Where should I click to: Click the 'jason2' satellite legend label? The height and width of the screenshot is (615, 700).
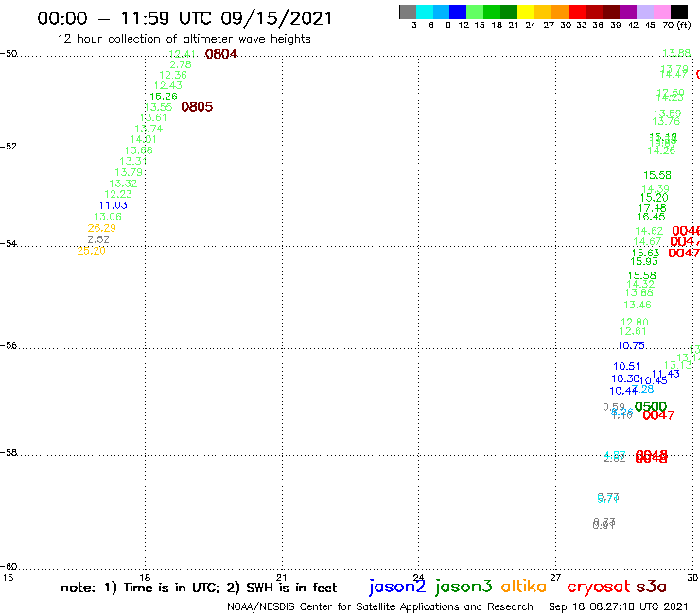click(x=397, y=588)
